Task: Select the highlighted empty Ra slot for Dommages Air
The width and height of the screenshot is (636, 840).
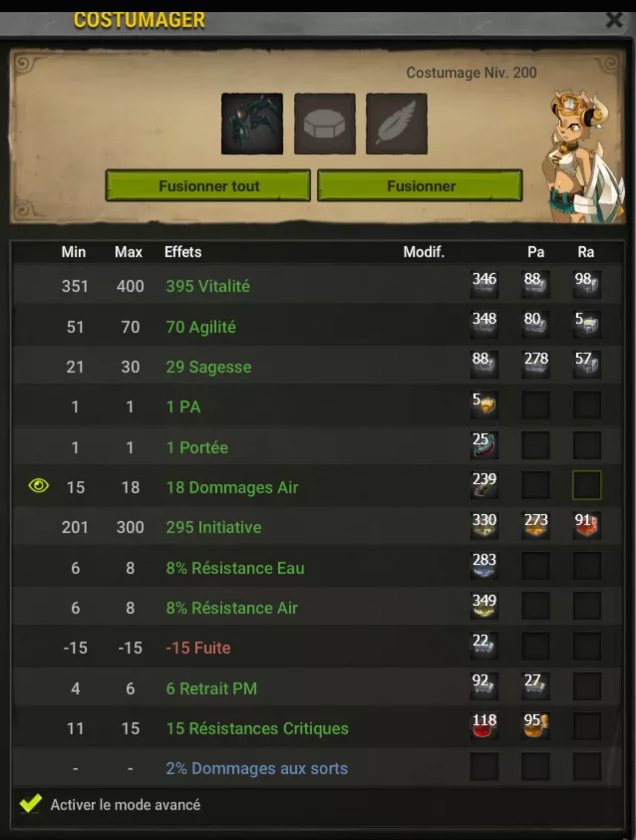Action: click(x=587, y=485)
